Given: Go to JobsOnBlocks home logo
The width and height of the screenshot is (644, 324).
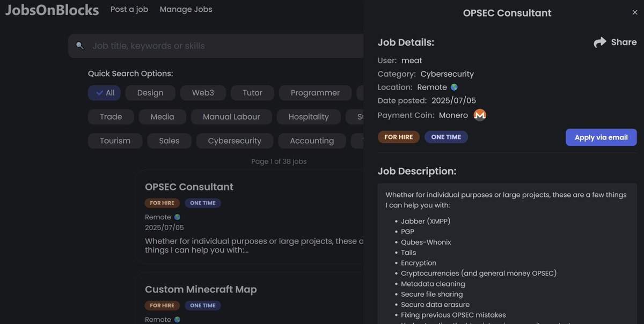Looking at the screenshot, I should [x=52, y=10].
